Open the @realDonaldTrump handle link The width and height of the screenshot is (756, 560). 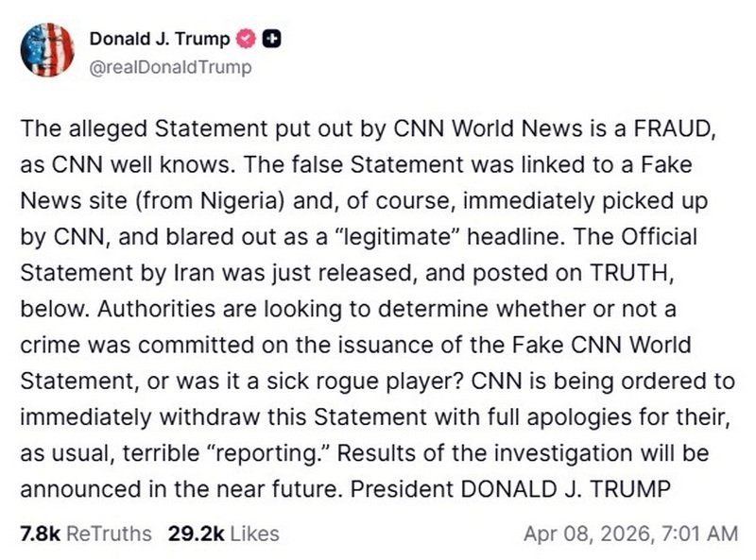point(170,66)
